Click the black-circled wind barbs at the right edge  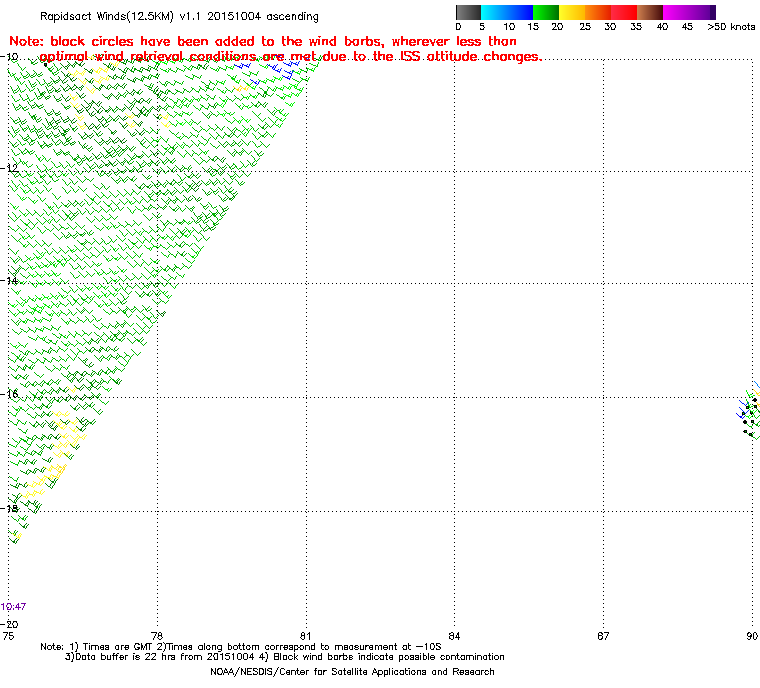tap(749, 412)
